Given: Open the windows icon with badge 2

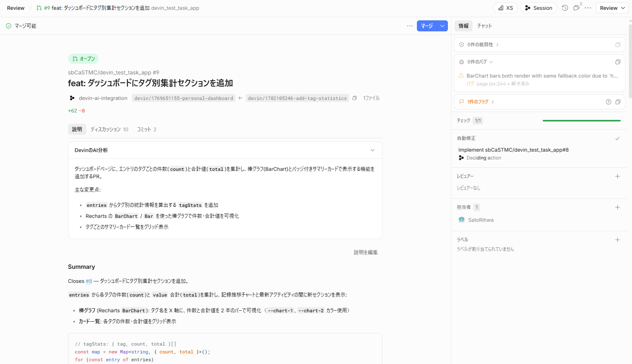Looking at the screenshot, I should pos(576,8).
